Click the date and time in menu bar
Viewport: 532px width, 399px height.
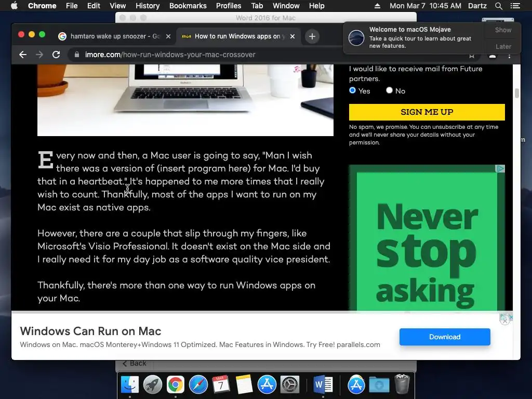pos(425,6)
